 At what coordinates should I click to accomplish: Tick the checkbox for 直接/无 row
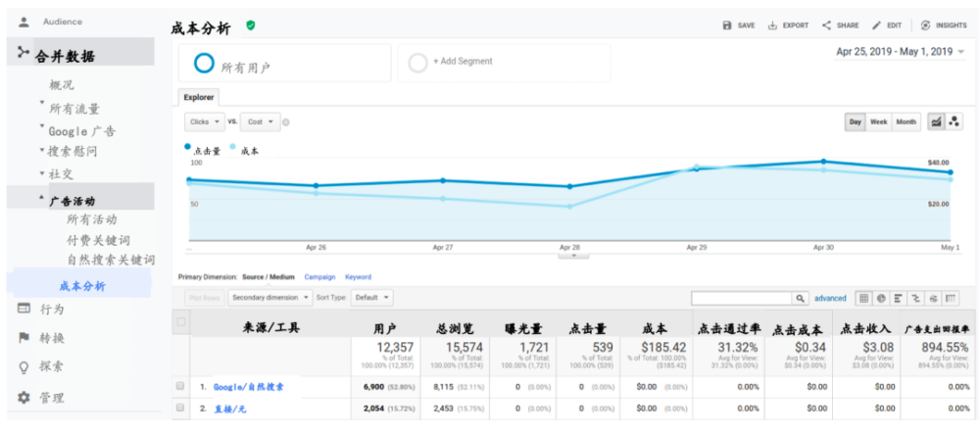180,408
